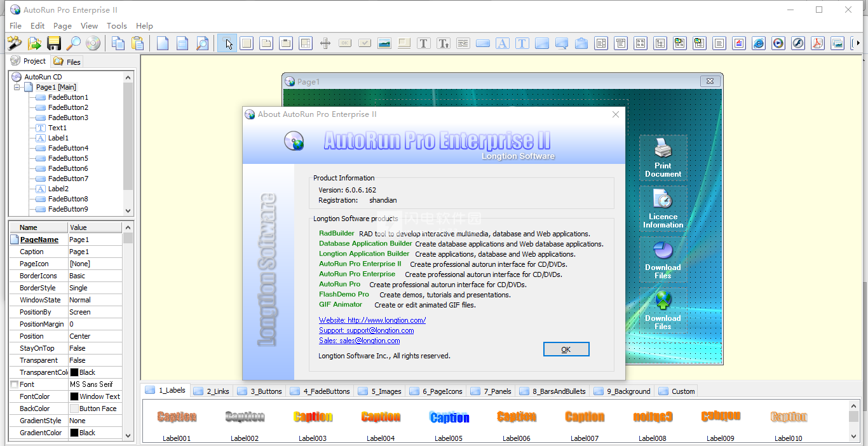This screenshot has height=446, width=868.
Task: Switch to the Files tab
Action: click(67, 62)
